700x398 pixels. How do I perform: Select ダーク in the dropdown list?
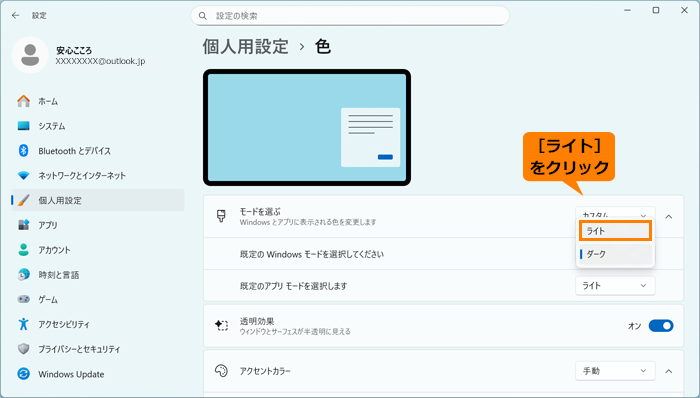click(x=615, y=254)
